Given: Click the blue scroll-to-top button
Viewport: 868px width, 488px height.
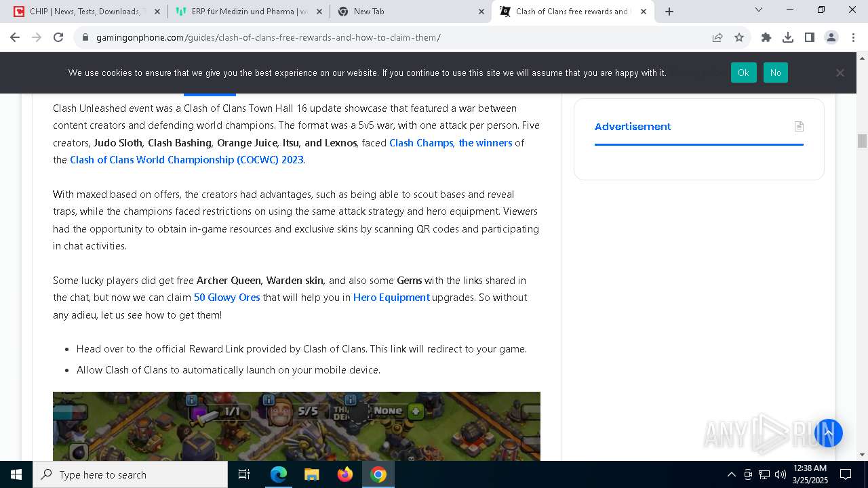Looking at the screenshot, I should [828, 433].
